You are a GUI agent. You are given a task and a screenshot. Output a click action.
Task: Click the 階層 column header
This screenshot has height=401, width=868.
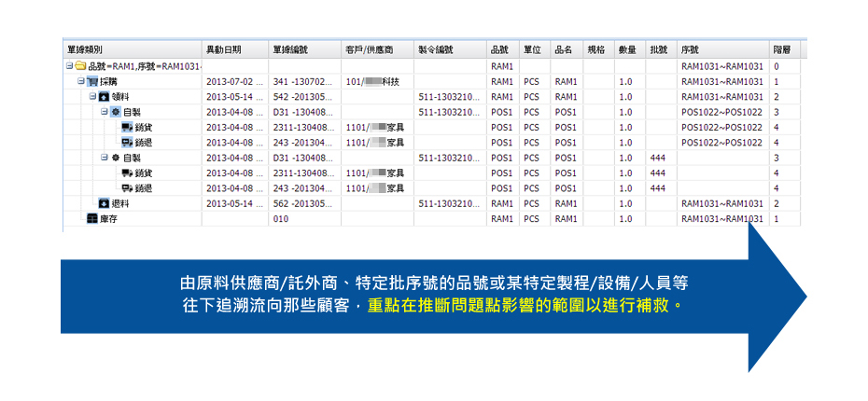point(782,48)
